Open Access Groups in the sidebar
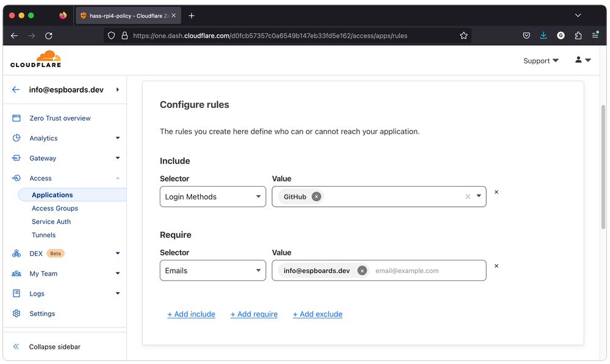610x364 pixels. pyautogui.click(x=55, y=209)
